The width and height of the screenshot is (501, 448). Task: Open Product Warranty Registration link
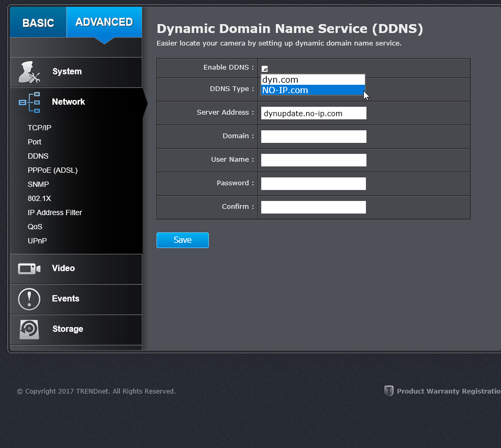pyautogui.click(x=448, y=391)
